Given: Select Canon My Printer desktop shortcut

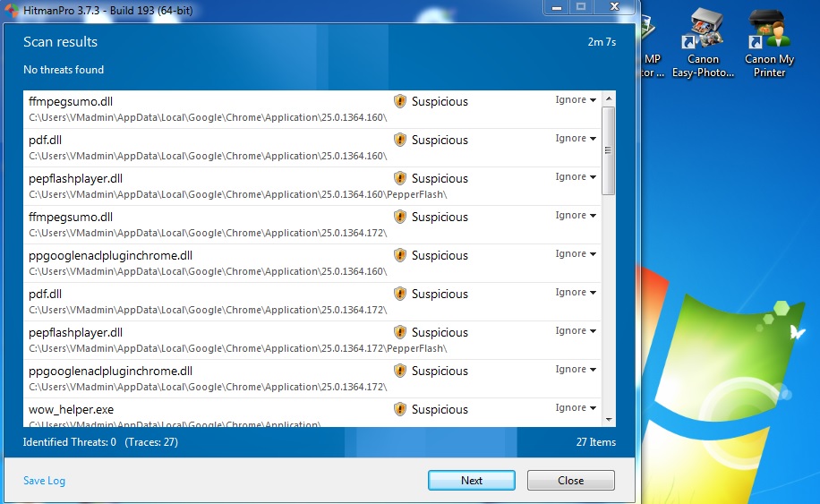Looking at the screenshot, I should point(769,44).
